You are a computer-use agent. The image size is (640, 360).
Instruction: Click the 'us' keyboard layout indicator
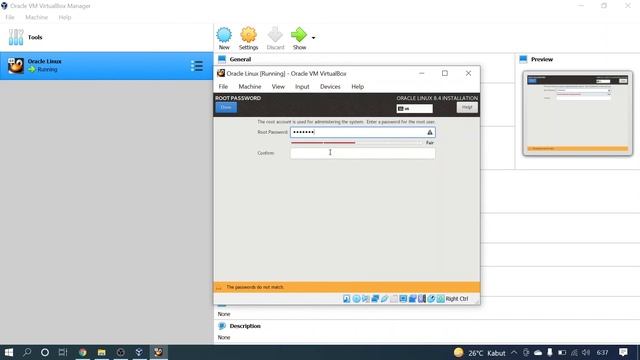414,109
